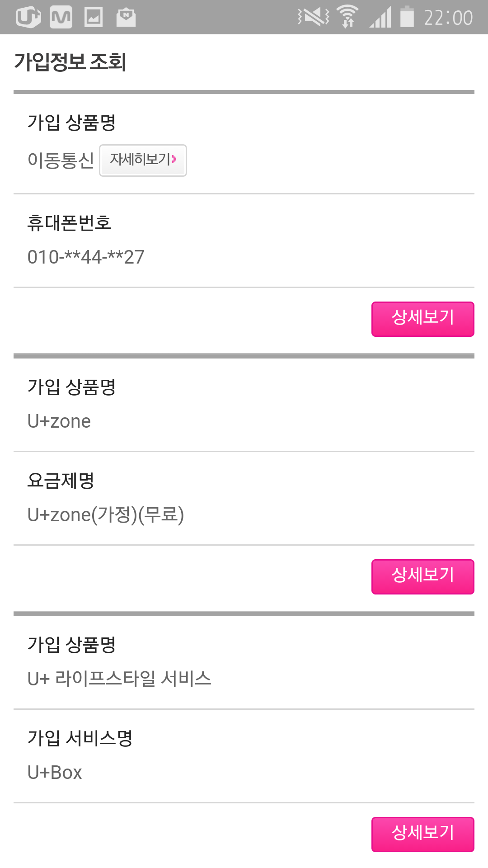Tap the 가입정보 조회 page title

pyautogui.click(x=70, y=62)
